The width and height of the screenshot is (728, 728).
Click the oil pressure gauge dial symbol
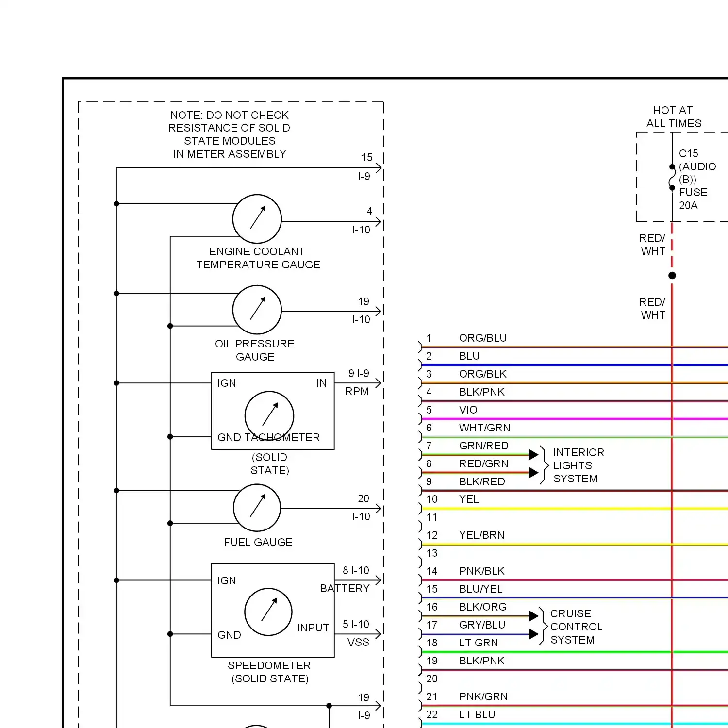click(257, 310)
